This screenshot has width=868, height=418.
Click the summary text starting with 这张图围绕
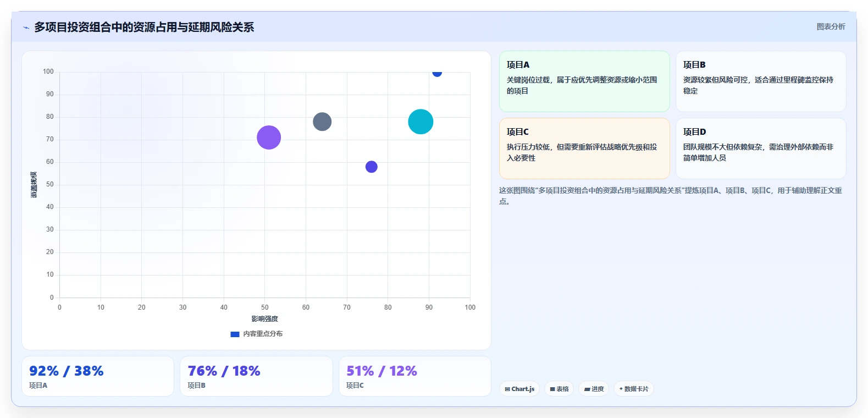pyautogui.click(x=671, y=196)
